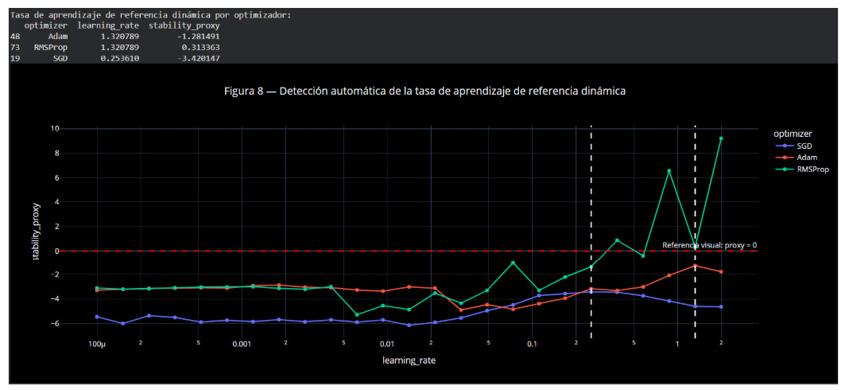Click the 'SGD' cell in row 19
Viewport: 844px width, 390px height.
[61, 58]
